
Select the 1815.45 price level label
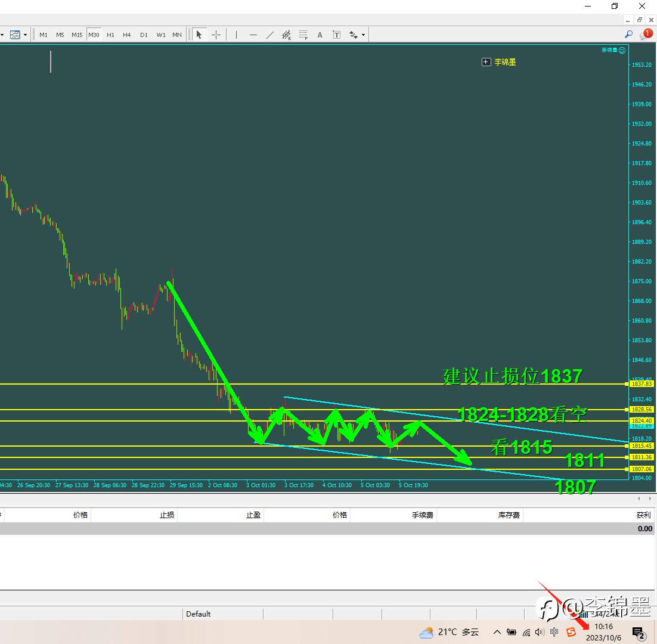[641, 446]
